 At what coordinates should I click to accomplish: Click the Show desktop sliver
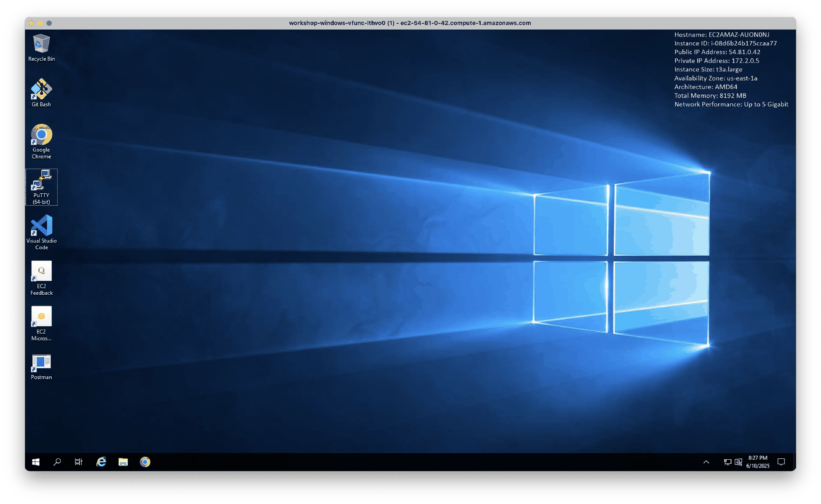click(795, 462)
